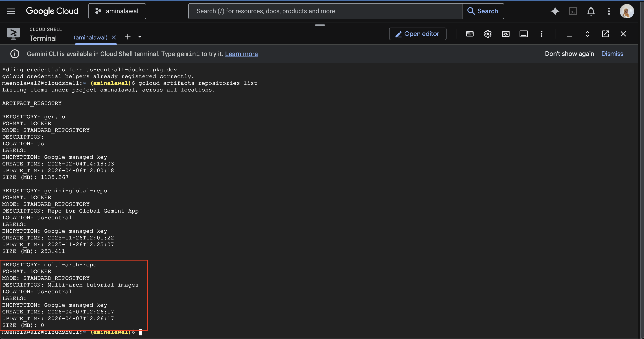Dismiss the Gemini CLI banner

coord(612,54)
